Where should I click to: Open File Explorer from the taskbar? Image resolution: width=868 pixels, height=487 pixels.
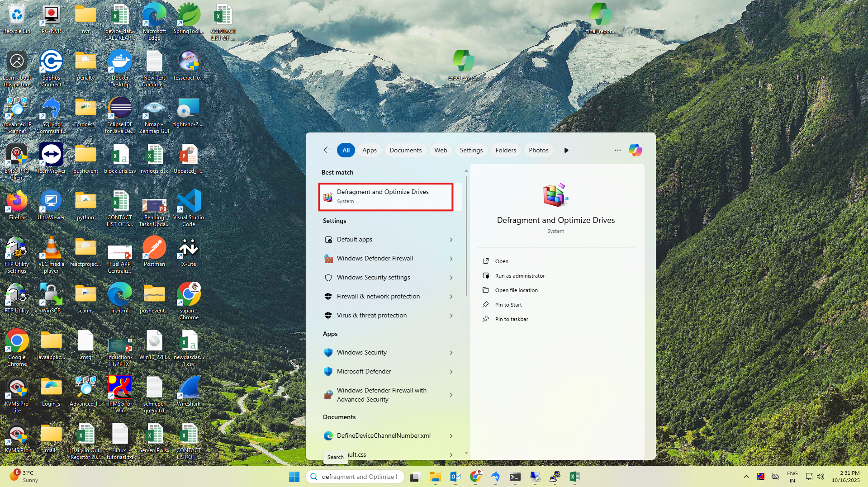[x=435, y=477]
